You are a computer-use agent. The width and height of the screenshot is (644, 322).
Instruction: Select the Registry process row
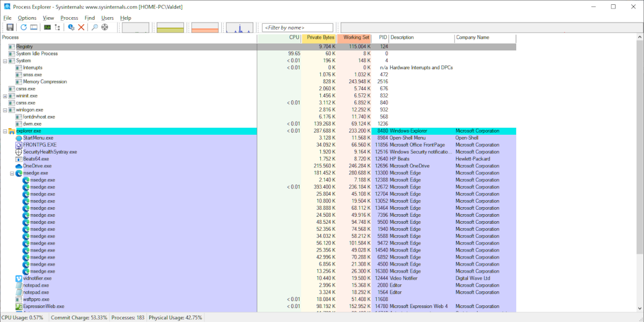tap(258, 47)
